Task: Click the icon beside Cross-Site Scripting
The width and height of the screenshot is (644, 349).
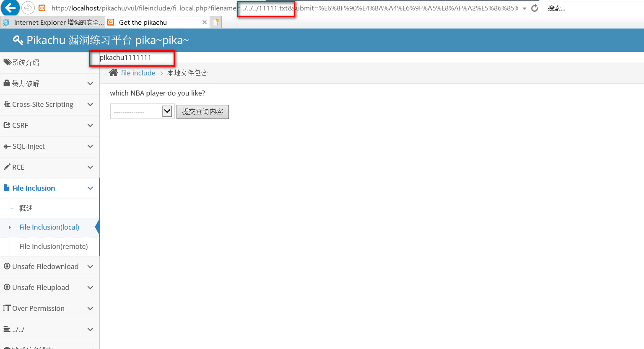Action: [7, 104]
